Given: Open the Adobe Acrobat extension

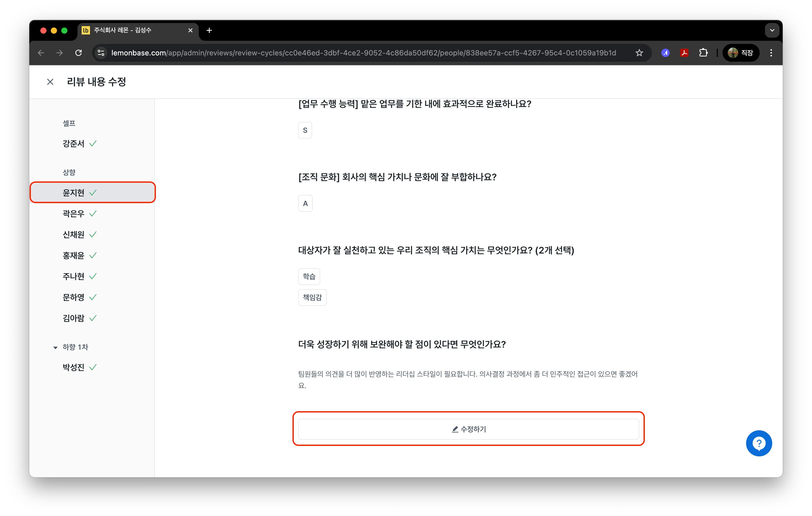Looking at the screenshot, I should click(x=684, y=53).
